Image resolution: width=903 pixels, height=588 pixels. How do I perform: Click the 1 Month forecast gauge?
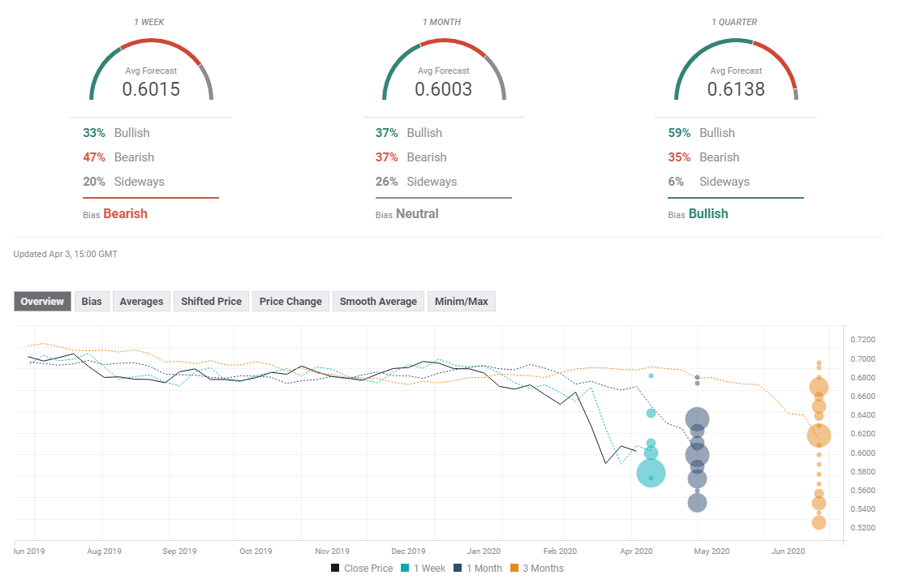point(444,73)
